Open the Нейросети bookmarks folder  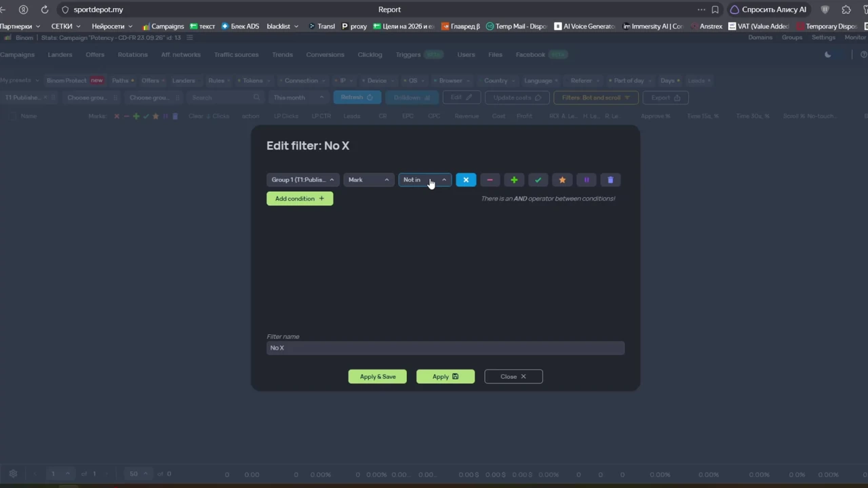[112, 26]
